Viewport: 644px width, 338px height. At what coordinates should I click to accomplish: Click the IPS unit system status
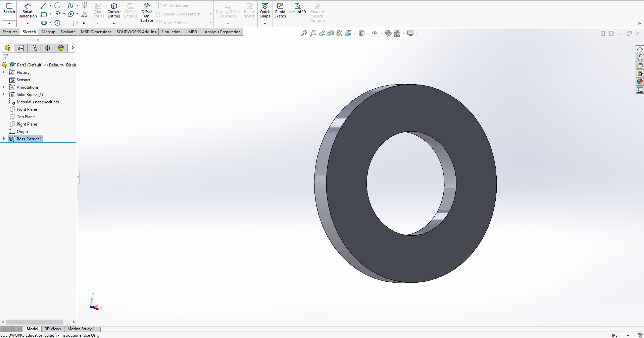[x=614, y=335]
